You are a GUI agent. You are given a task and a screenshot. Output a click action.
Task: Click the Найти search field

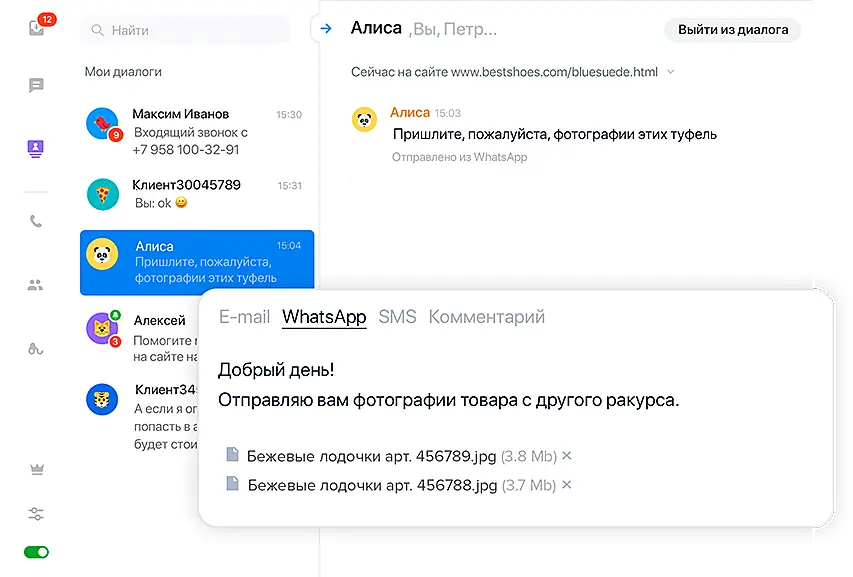pos(190,30)
